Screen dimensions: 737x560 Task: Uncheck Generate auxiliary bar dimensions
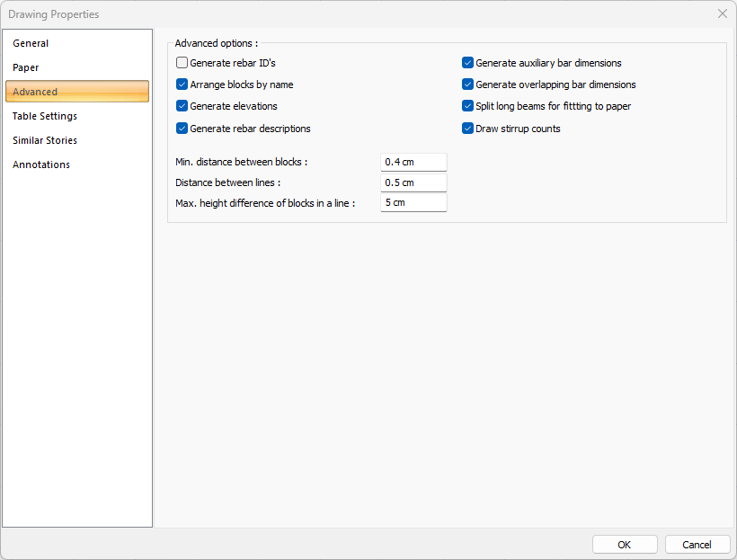(x=467, y=63)
